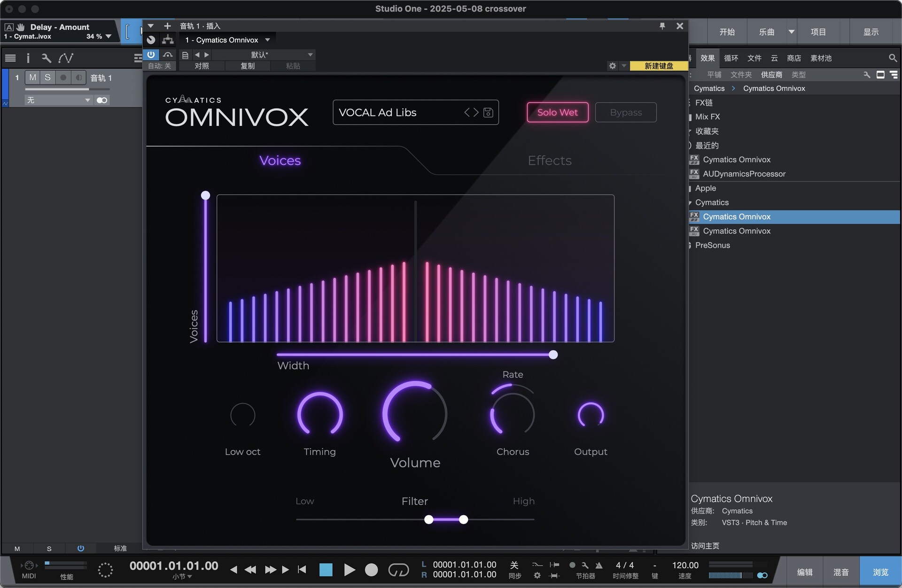Load the next preset with right arrow

pos(207,55)
